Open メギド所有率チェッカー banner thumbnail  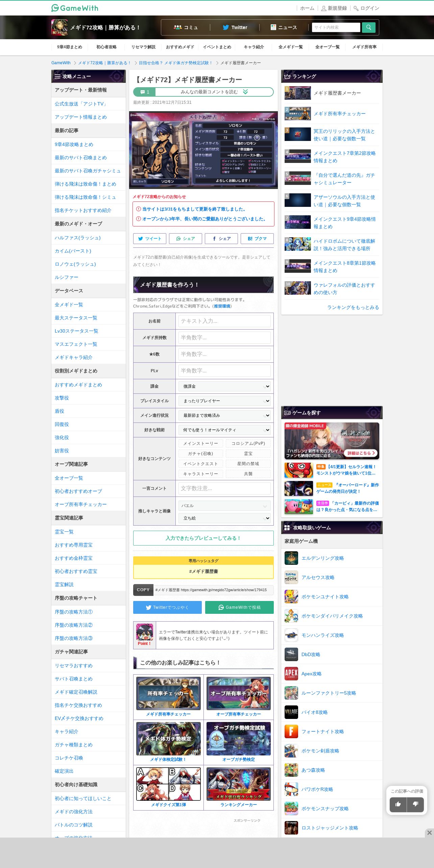pyautogui.click(x=168, y=693)
